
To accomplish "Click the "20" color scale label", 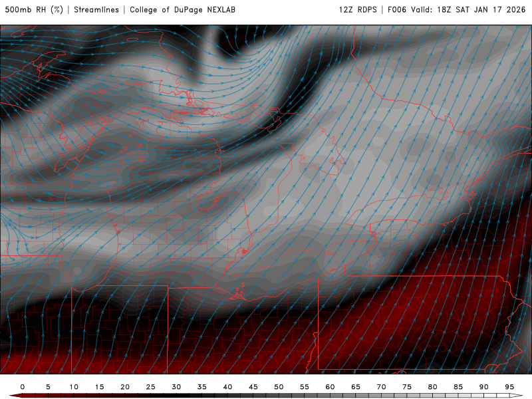I will (x=125, y=387).
